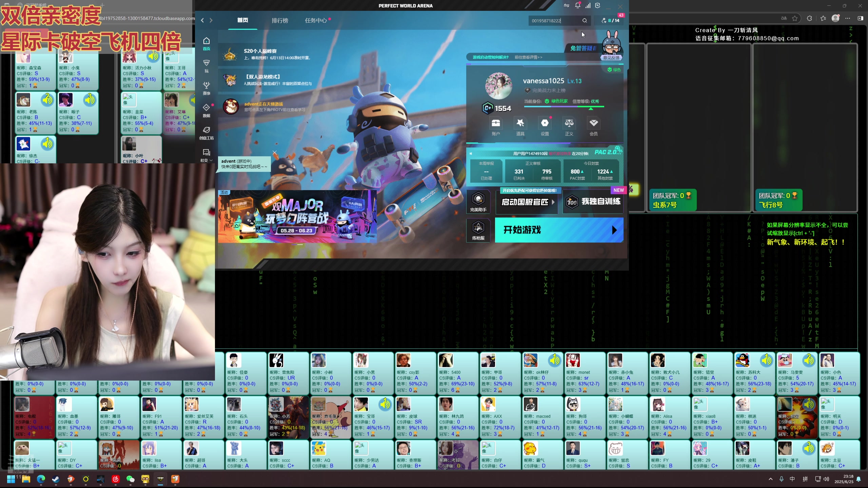Click the 1224 其他封禁 stat
Image resolution: width=868 pixels, height=488 pixels.
coord(605,174)
